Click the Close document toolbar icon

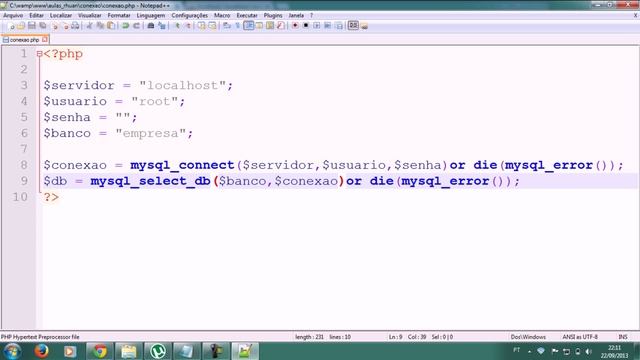55,26
